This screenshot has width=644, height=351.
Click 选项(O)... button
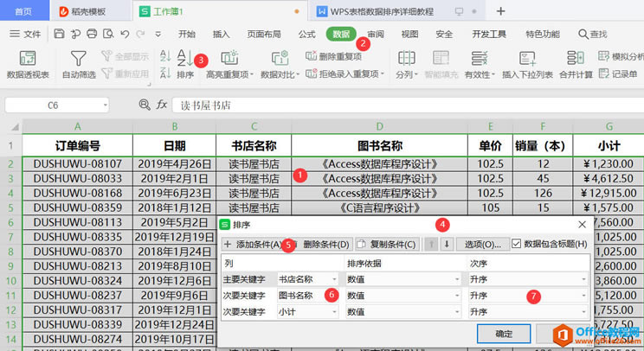483,245
